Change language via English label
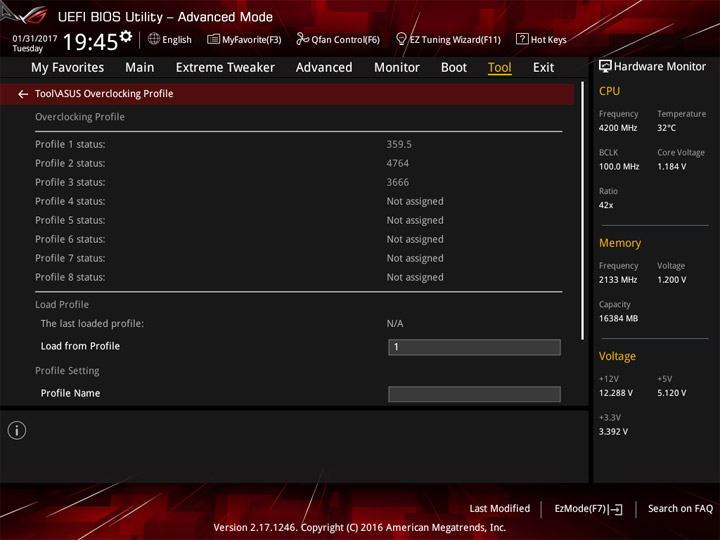 click(177, 40)
